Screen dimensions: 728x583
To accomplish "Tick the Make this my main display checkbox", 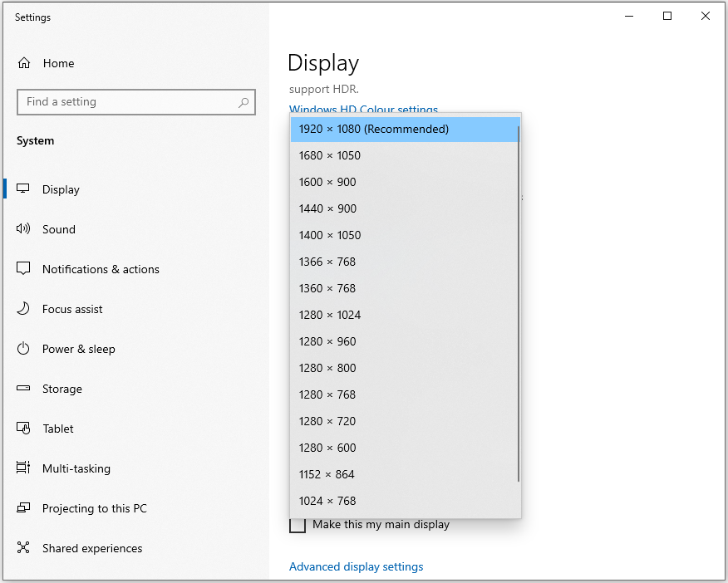I will pyautogui.click(x=298, y=526).
